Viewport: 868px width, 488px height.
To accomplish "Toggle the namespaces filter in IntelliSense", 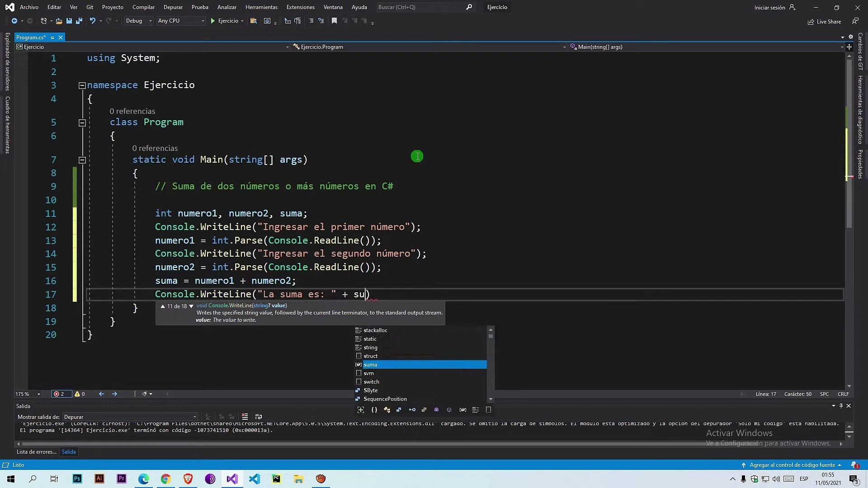I will tap(374, 410).
